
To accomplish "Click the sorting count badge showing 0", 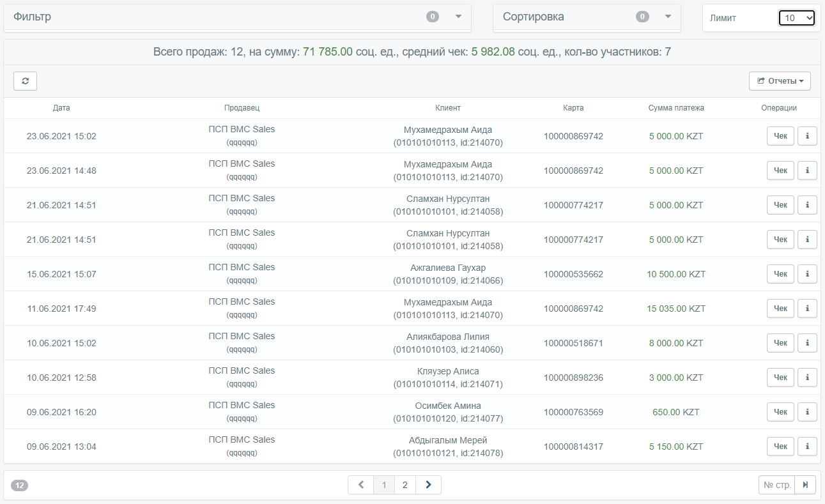I will pos(642,17).
